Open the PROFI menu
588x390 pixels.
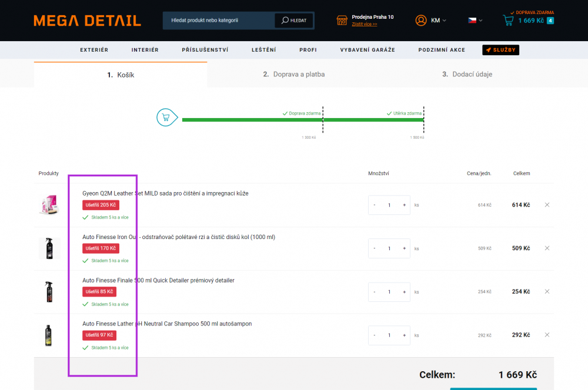click(x=308, y=50)
